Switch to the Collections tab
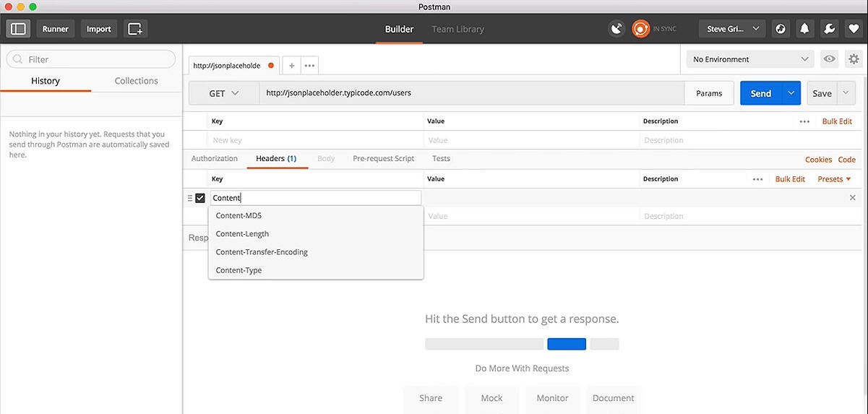The height and width of the screenshot is (414, 868). 136,81
